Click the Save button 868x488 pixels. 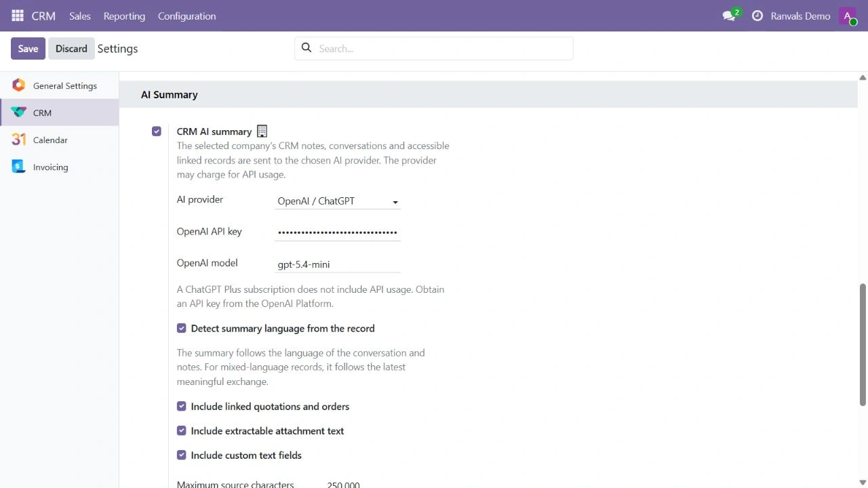point(28,48)
